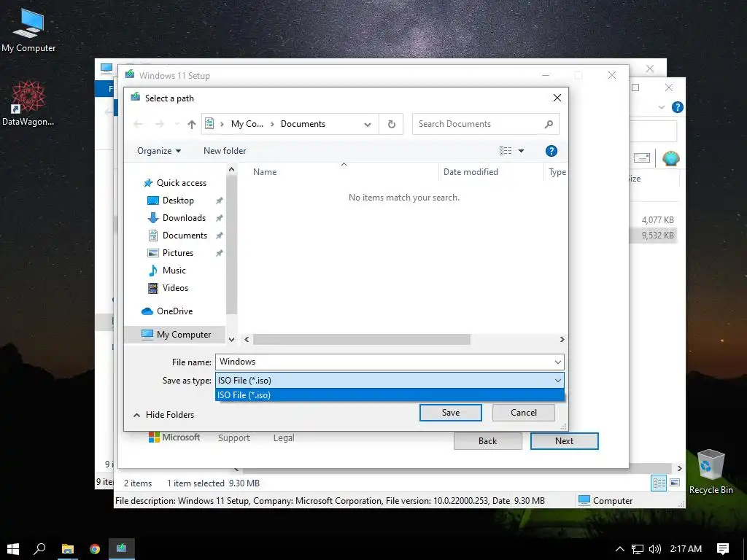Go up one folder level arrow

[x=192, y=124]
